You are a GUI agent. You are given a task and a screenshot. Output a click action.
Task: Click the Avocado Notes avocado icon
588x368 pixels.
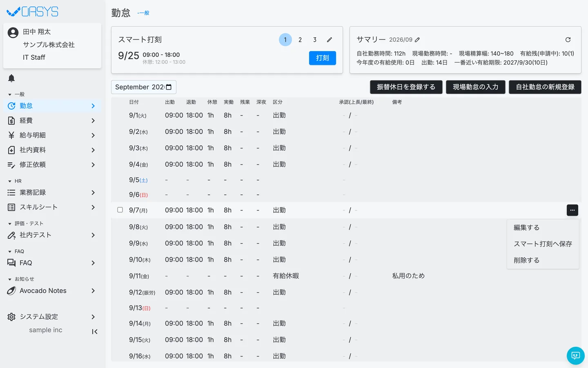[x=11, y=291]
